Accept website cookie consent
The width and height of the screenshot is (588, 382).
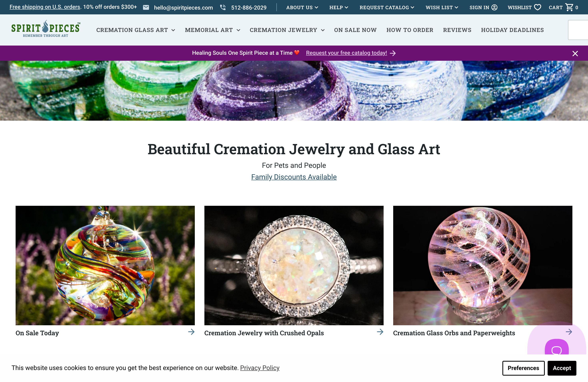[x=562, y=368]
